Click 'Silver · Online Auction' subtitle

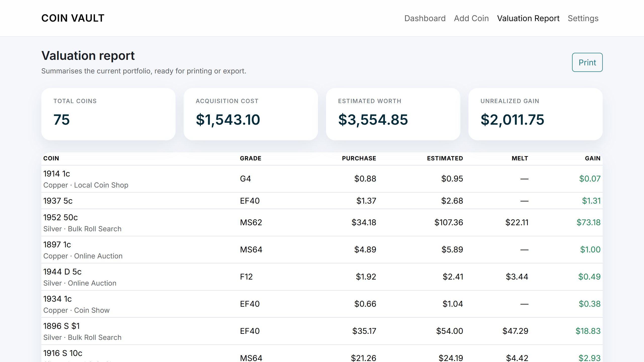point(80,283)
